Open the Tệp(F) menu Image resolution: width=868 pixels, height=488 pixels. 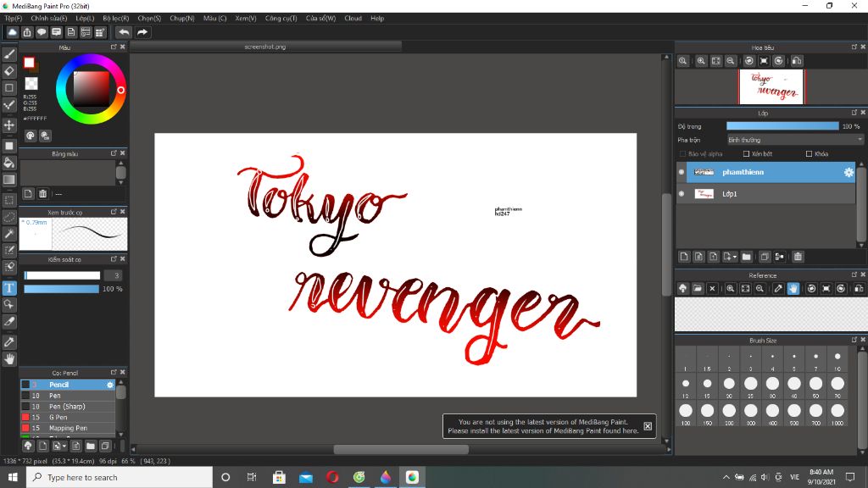click(14, 19)
